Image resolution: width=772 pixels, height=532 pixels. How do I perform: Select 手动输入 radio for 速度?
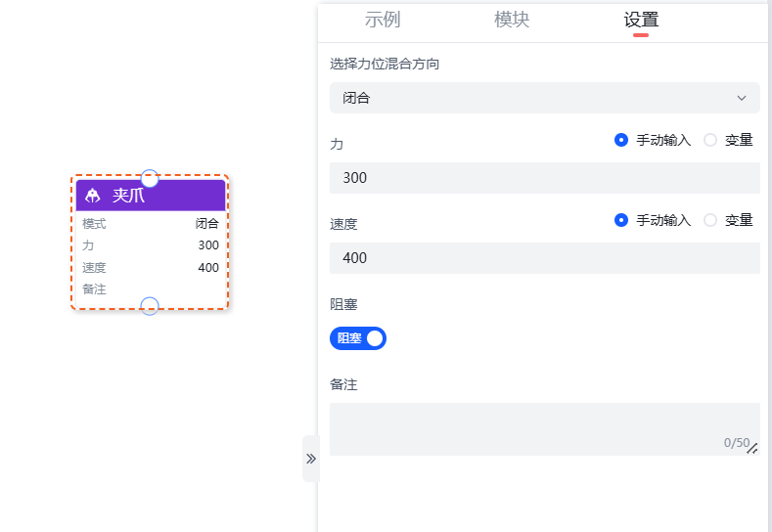pos(621,220)
